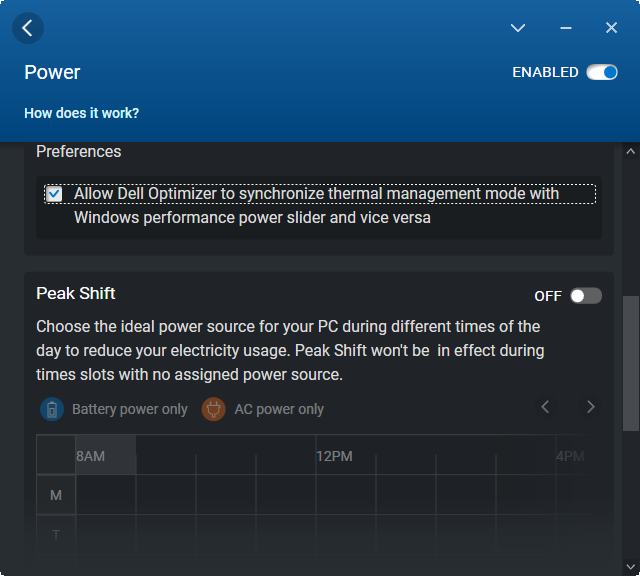Image resolution: width=640 pixels, height=576 pixels.
Task: Click the AC power only label
Action: point(279,409)
